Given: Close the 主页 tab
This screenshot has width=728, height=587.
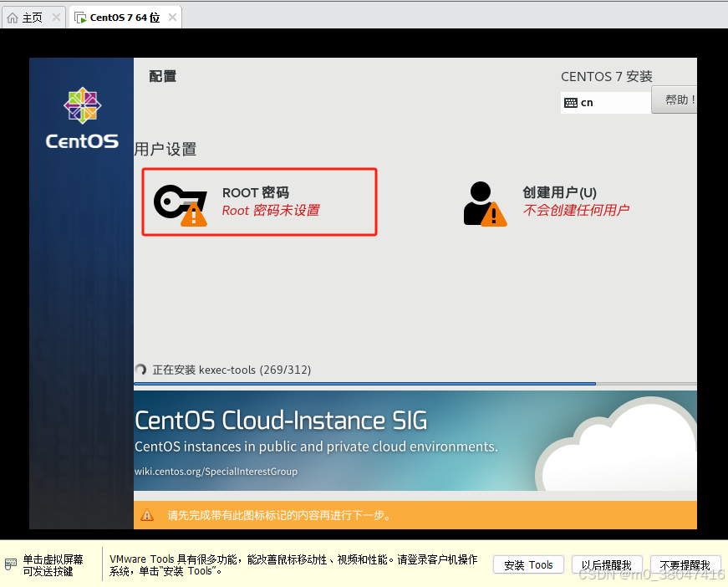Looking at the screenshot, I should [56, 18].
